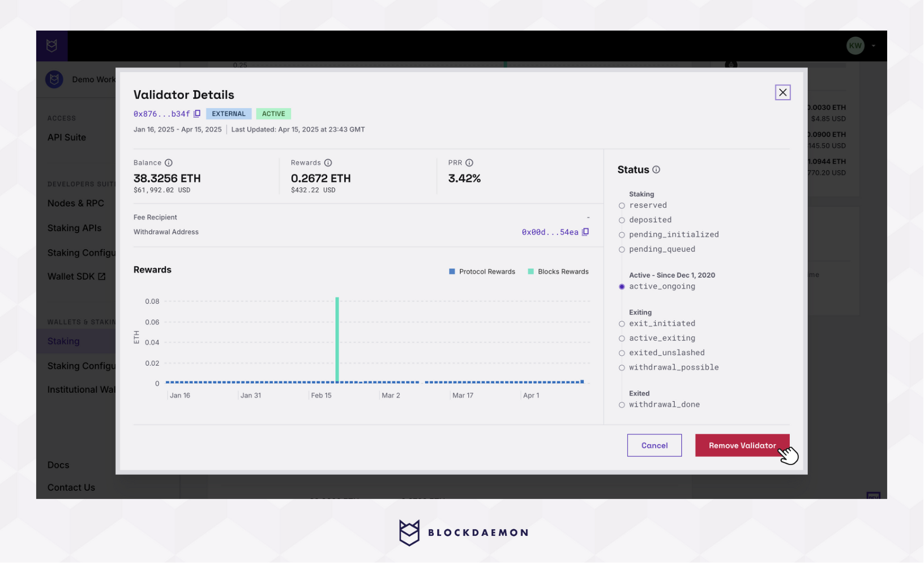
Task: Close the Validator Details dialog
Action: tap(782, 92)
